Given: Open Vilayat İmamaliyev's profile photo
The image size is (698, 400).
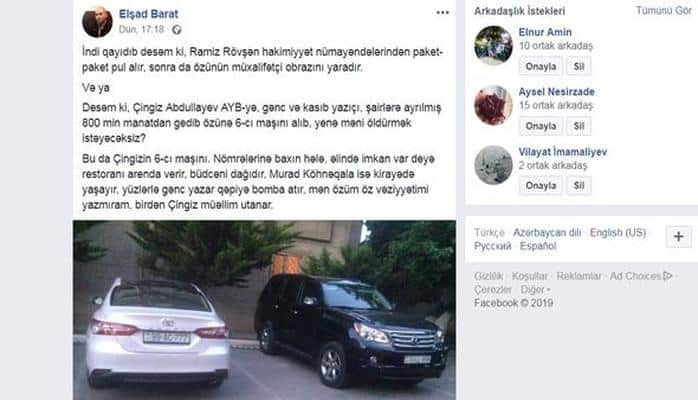Looking at the screenshot, I should pos(493,165).
